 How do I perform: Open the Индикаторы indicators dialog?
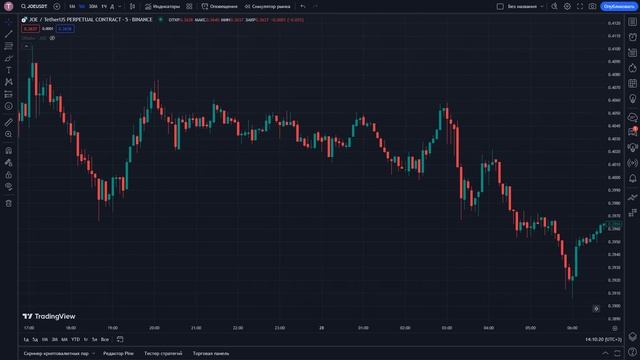click(162, 7)
